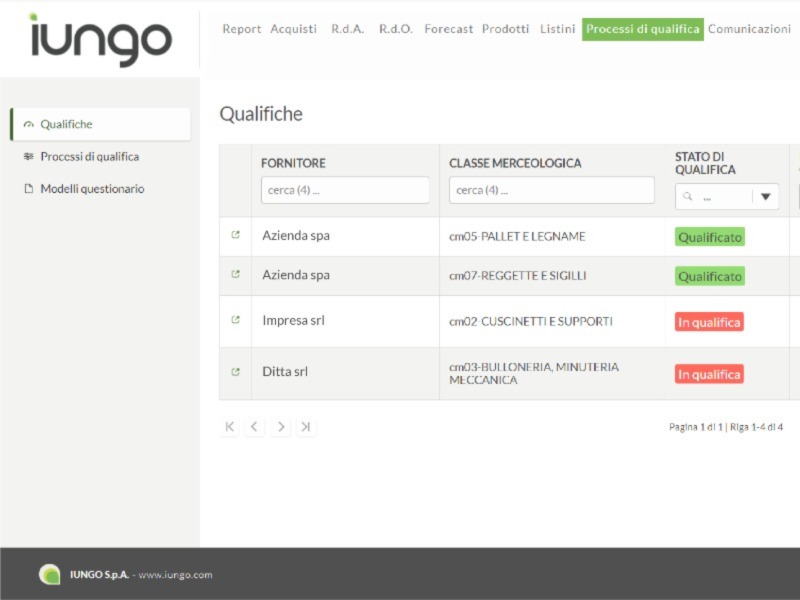Open the Impresa srl row link icon

pos(235,321)
